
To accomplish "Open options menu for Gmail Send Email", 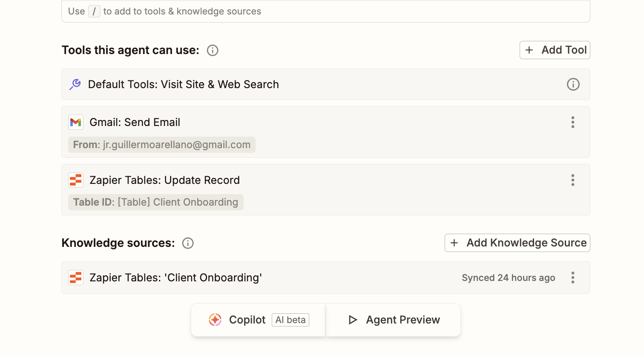I will coord(573,122).
